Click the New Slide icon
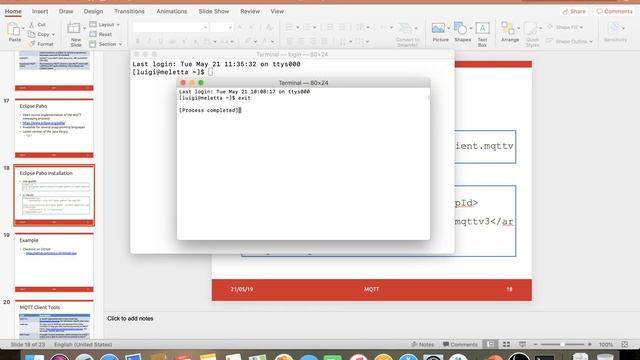 click(74, 29)
